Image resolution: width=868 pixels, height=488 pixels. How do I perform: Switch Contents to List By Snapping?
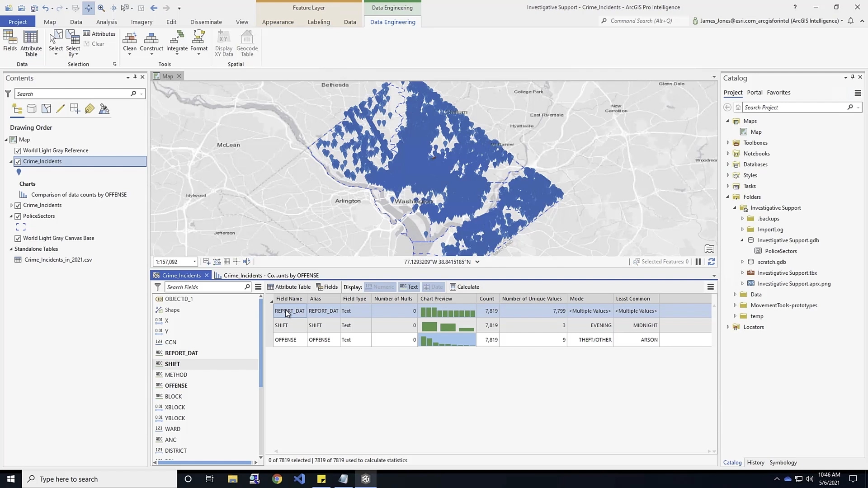[75, 109]
